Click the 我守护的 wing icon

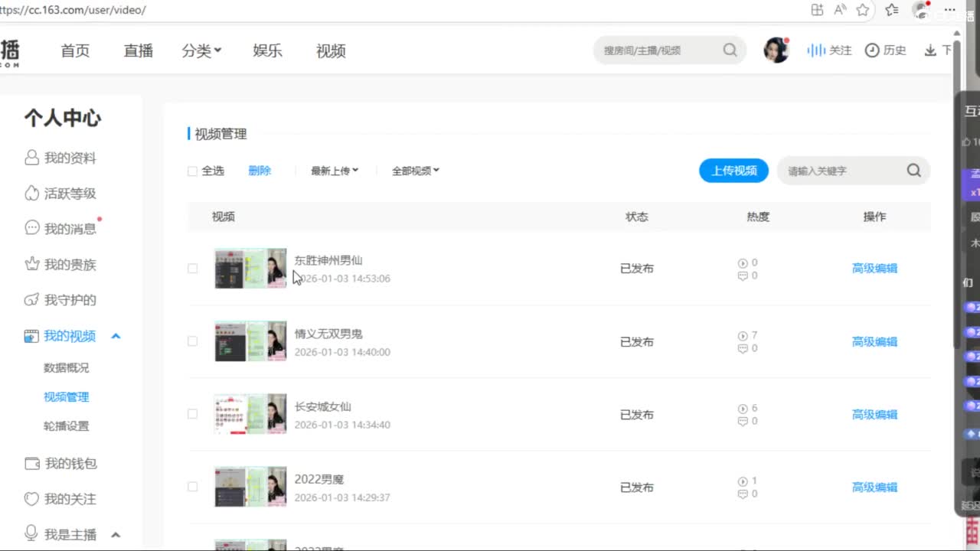click(31, 299)
